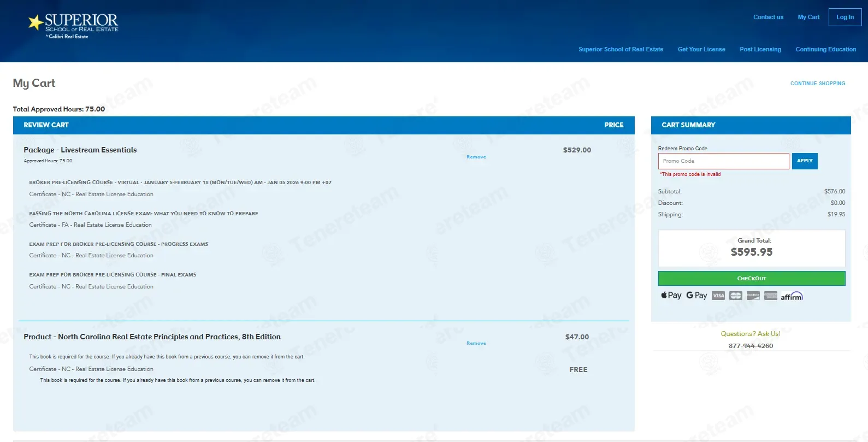Follow the Continue Shopping link
Viewport: 868px width, 442px height.
pyautogui.click(x=817, y=84)
